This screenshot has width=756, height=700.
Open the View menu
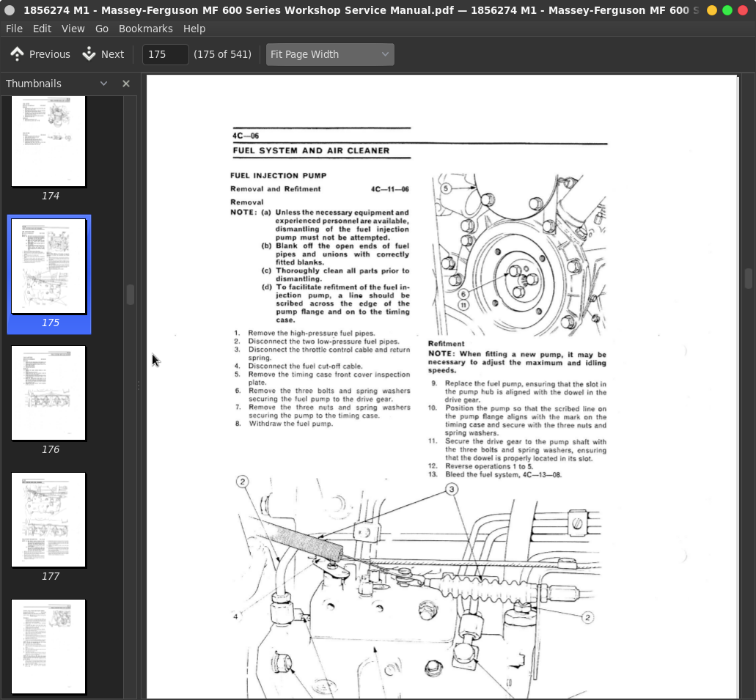pos(73,29)
